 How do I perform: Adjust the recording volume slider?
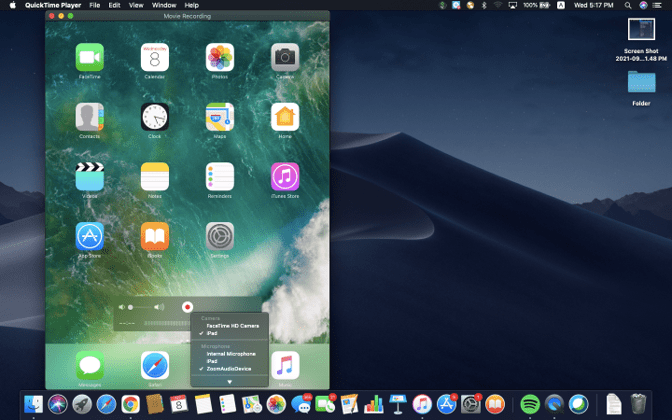[x=141, y=307]
